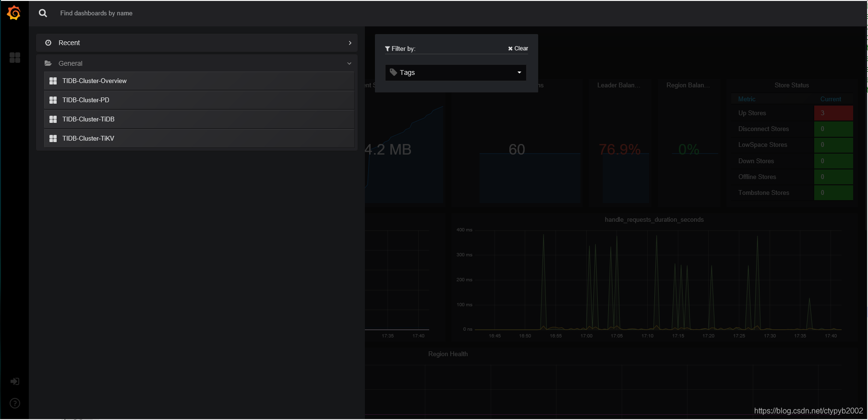868x420 pixels.
Task: Sort by the Current column header
Action: pos(831,99)
